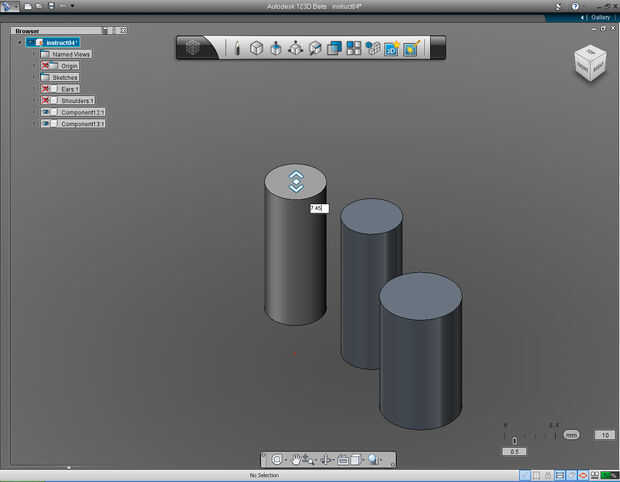Viewport: 620px width, 482px height.
Task: Expand the Named Views folder
Action: [33, 54]
